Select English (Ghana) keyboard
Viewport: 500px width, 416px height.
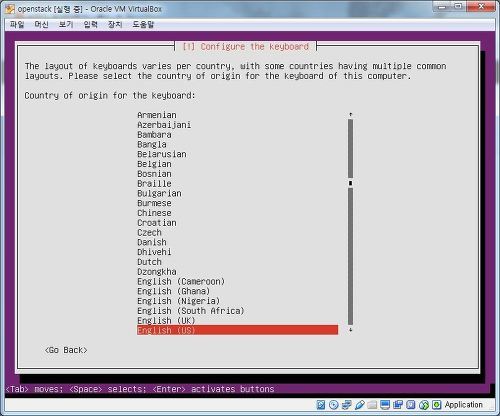tap(174, 291)
